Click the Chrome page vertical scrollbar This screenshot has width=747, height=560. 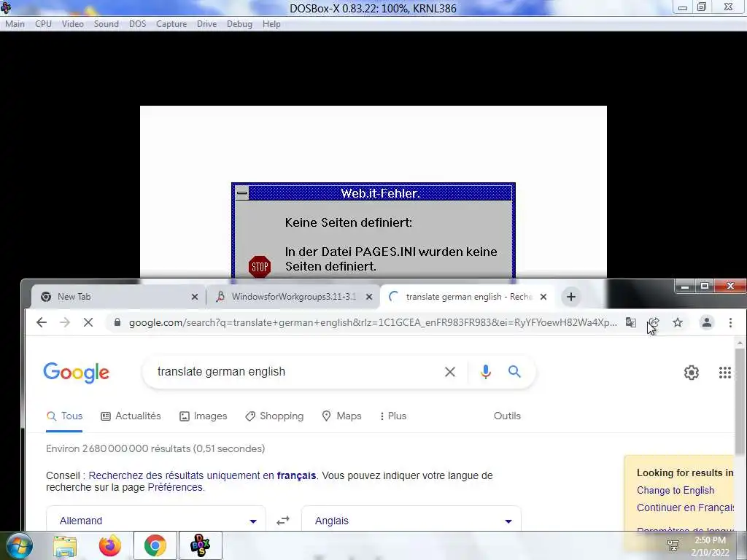(x=740, y=401)
